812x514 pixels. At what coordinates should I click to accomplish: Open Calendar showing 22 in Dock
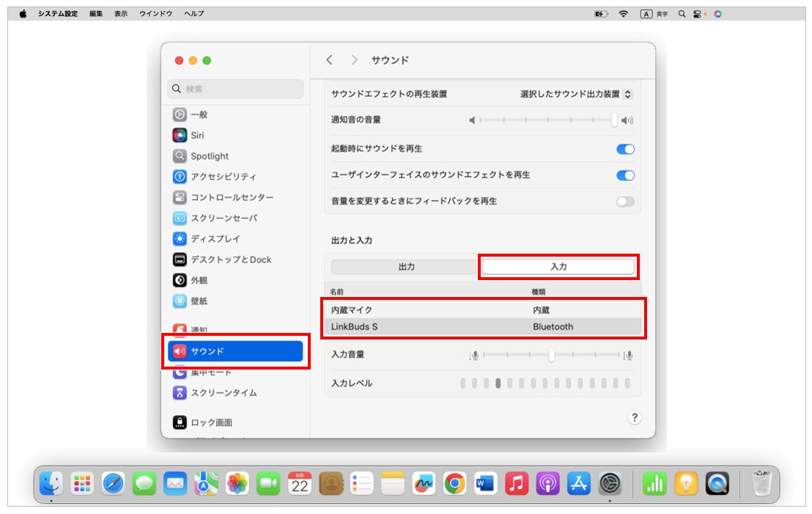click(300, 484)
